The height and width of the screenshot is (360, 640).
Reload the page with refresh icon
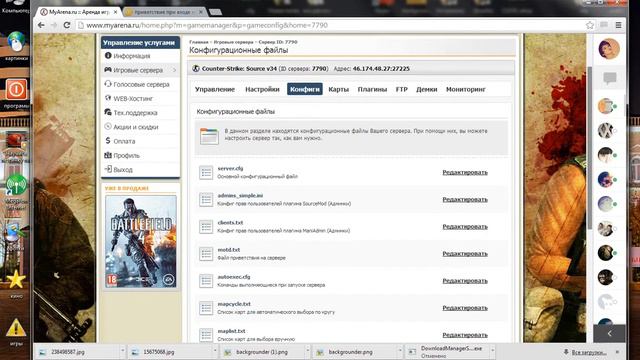(x=67, y=25)
